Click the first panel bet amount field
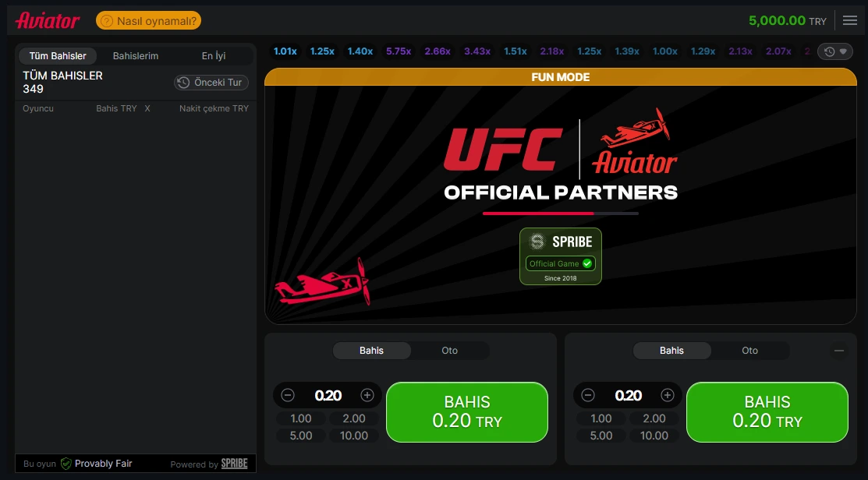Viewport: 868px width, 480px height. [x=328, y=395]
